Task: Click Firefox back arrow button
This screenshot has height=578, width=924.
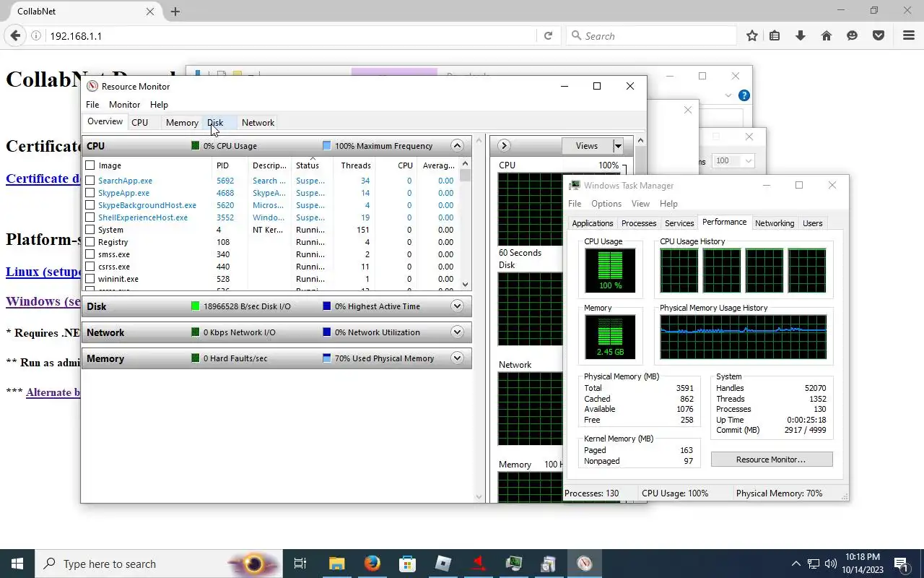Action: [15, 35]
